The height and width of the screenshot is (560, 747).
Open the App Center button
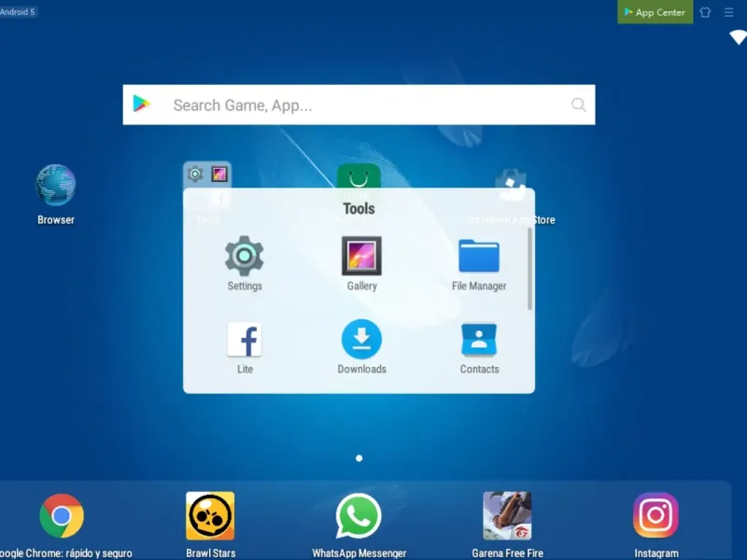click(x=655, y=12)
